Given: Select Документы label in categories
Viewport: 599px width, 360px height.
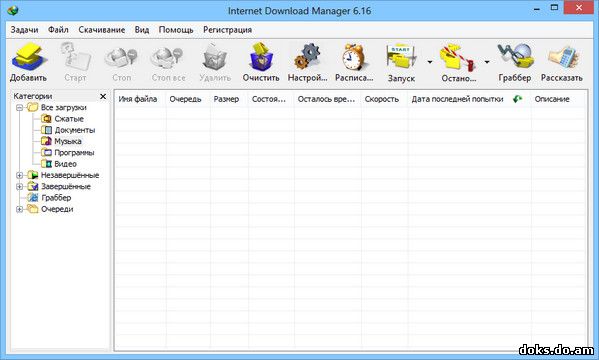Looking at the screenshot, I should 74,130.
